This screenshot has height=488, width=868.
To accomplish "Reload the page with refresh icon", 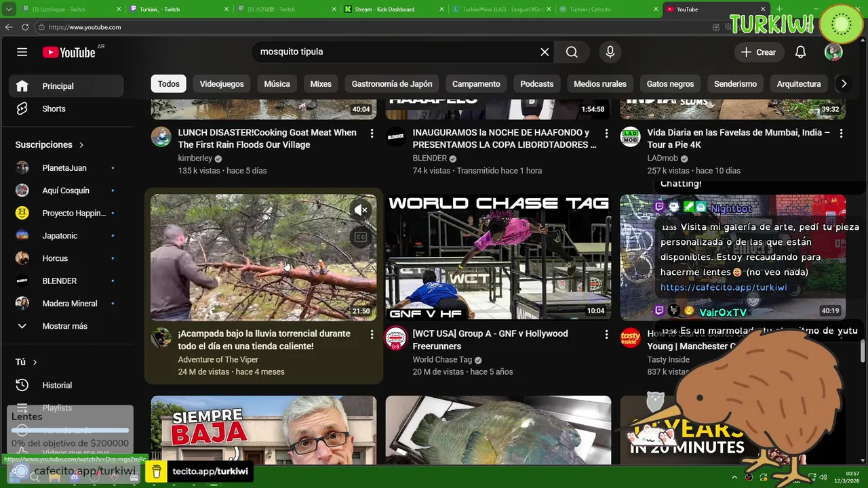I will (x=25, y=27).
